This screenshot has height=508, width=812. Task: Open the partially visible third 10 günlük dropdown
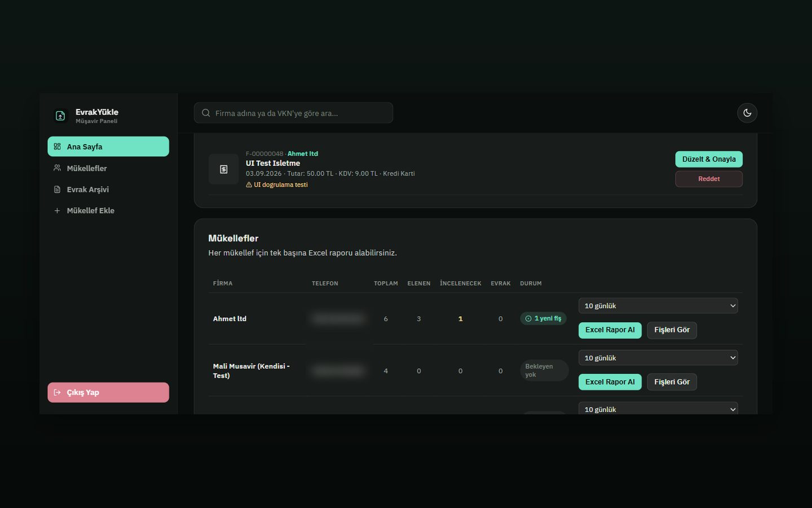658,409
